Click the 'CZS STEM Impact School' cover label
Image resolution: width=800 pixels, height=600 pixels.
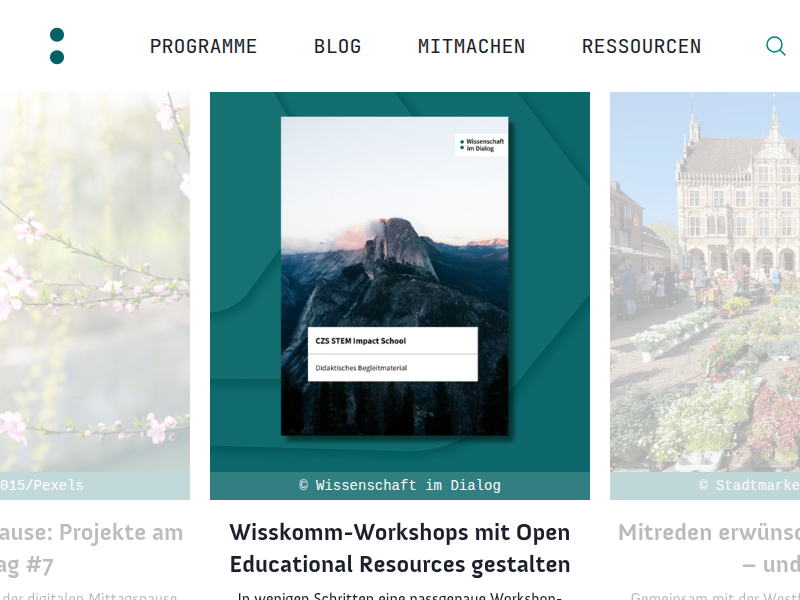[x=361, y=341]
